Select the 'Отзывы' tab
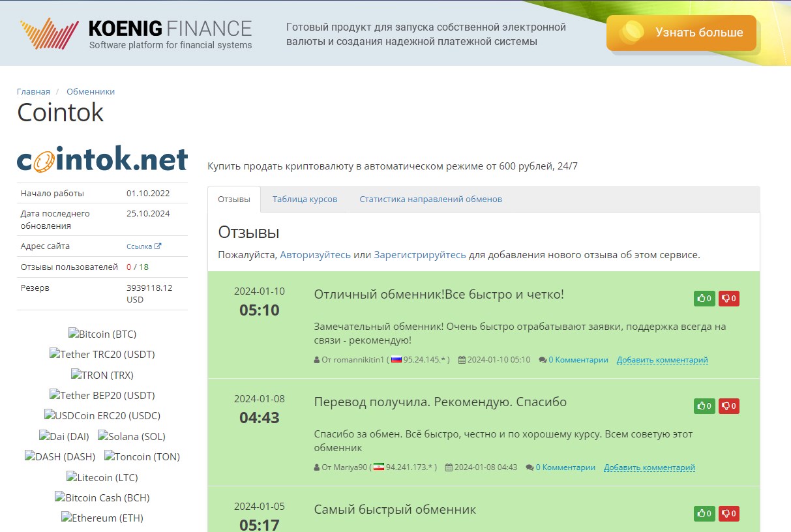The height and width of the screenshot is (532, 791). [234, 199]
